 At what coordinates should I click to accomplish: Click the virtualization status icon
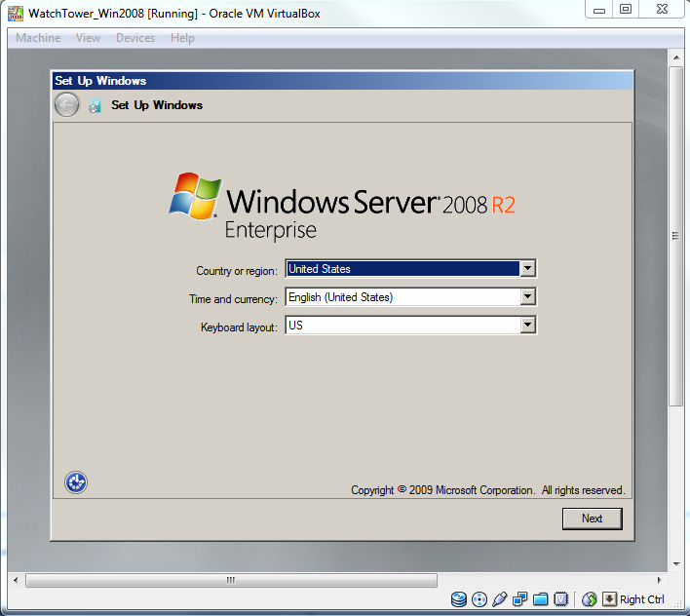pyautogui.click(x=560, y=599)
